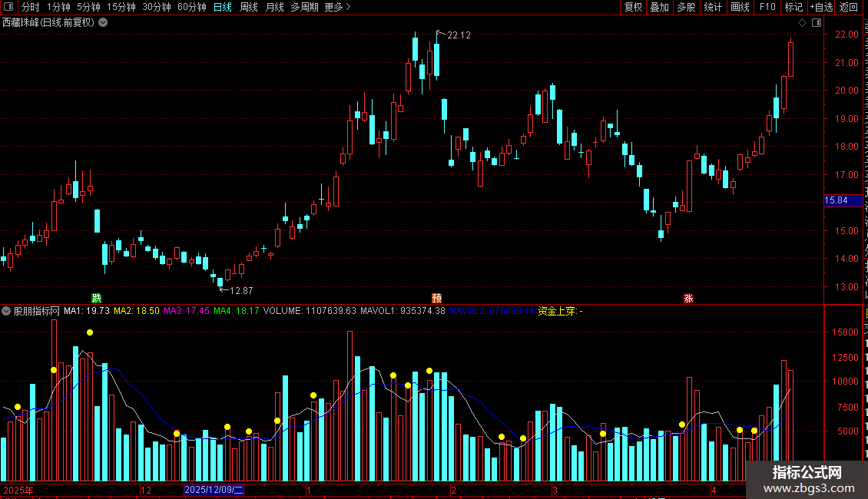Add stock to watchlist with +自选
868x499 pixels.
(x=821, y=7)
